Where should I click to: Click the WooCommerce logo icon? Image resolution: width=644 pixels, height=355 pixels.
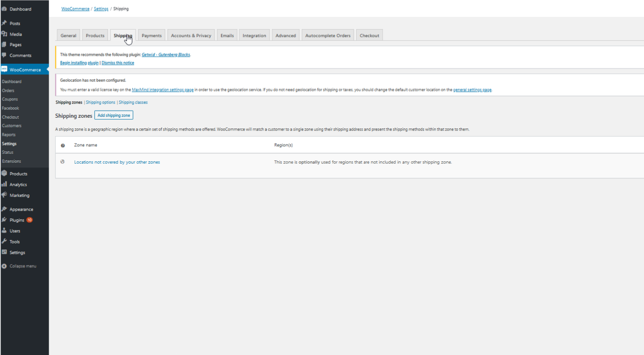[x=4, y=69]
